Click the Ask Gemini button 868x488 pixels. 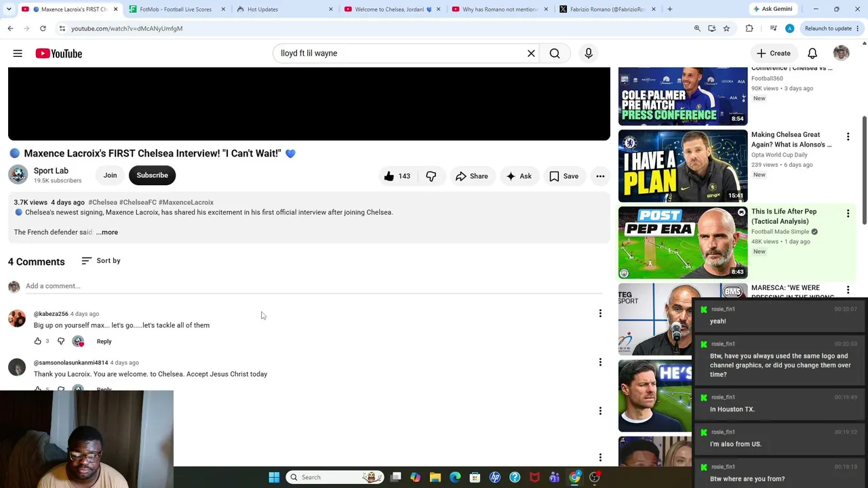[x=772, y=9]
